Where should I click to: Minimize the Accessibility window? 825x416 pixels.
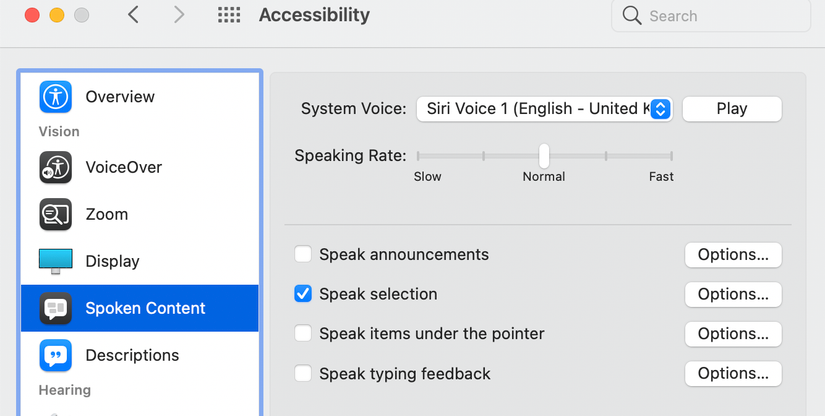[x=57, y=15]
